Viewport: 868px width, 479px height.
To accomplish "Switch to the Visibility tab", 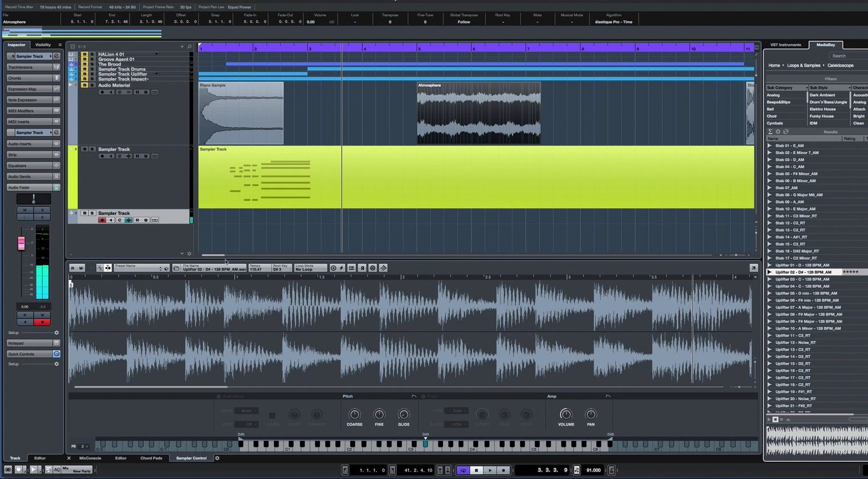I will pyautogui.click(x=43, y=45).
